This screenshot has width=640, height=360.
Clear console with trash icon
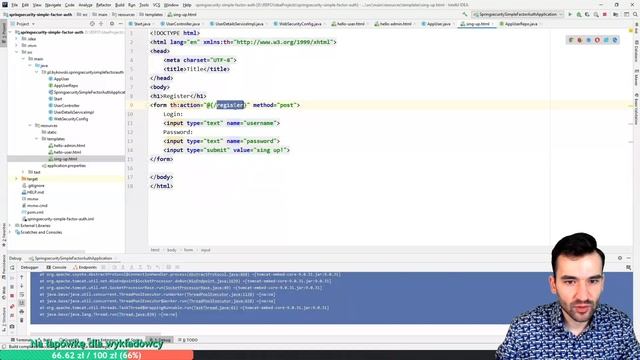click(22, 320)
